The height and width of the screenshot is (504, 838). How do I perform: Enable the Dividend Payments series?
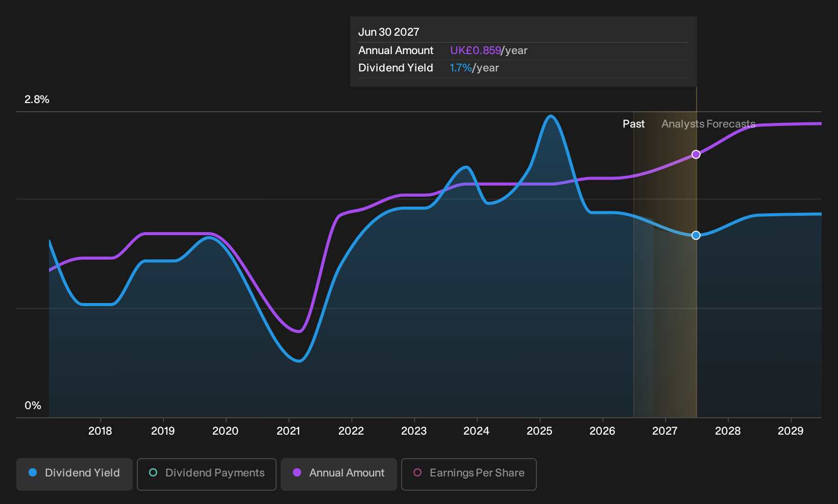pos(207,474)
